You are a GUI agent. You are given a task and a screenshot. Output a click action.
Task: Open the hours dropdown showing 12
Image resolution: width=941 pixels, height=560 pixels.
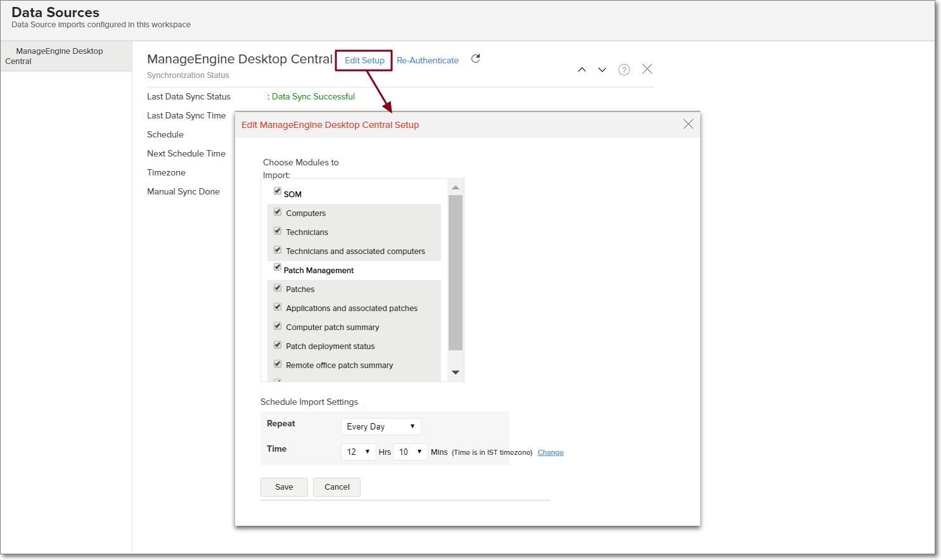[359, 452]
